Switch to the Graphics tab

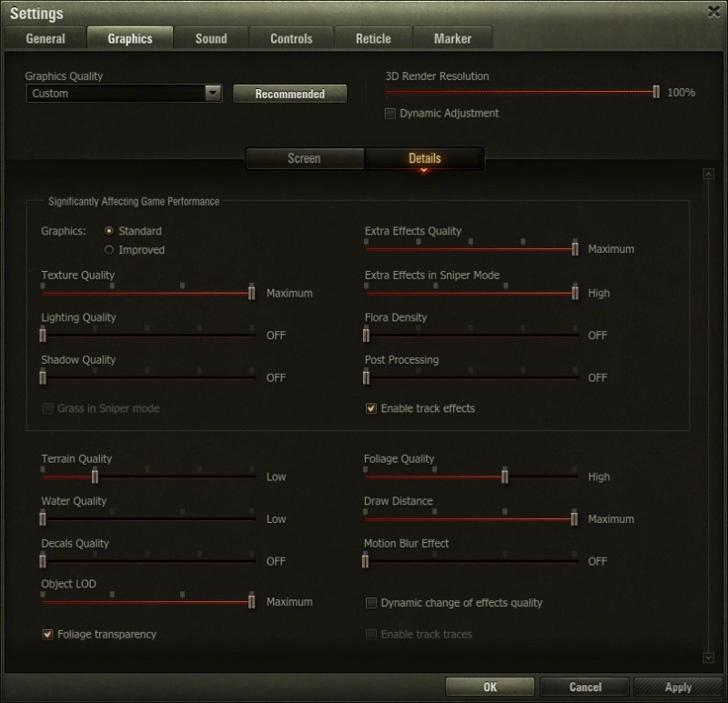coord(130,38)
